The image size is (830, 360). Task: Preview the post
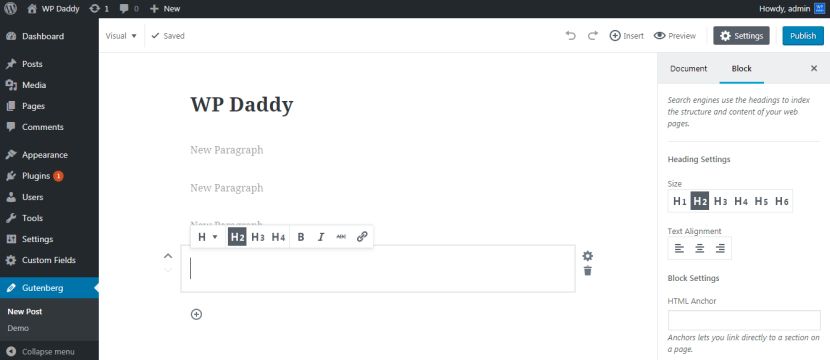(x=675, y=35)
